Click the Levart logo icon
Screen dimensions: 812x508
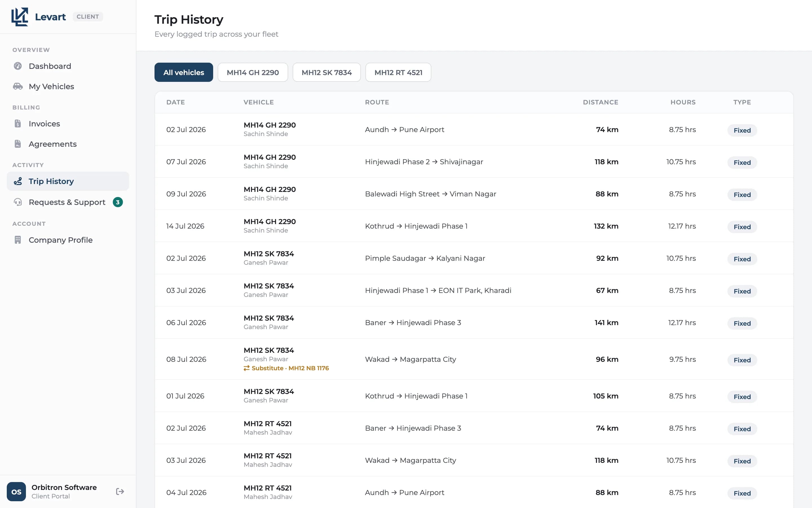click(20, 17)
